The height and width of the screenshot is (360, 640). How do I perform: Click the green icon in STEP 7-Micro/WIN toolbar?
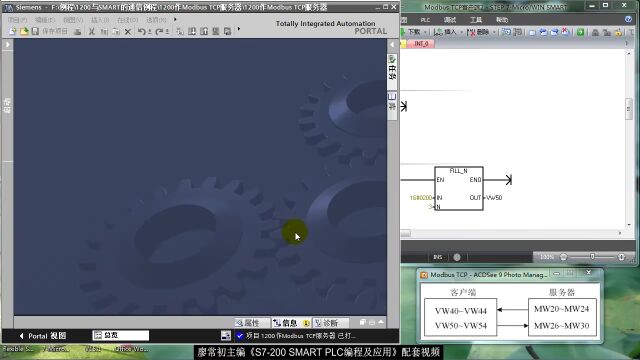pos(580,32)
